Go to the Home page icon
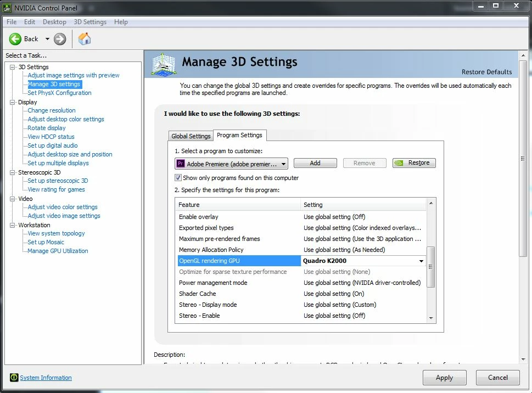Screen dimensions: 532x393 click(85, 38)
